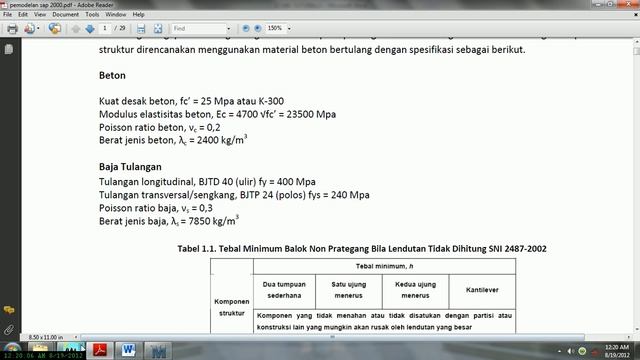
Task: Click the Modulus elastisitas beton line
Action: pos(217,114)
